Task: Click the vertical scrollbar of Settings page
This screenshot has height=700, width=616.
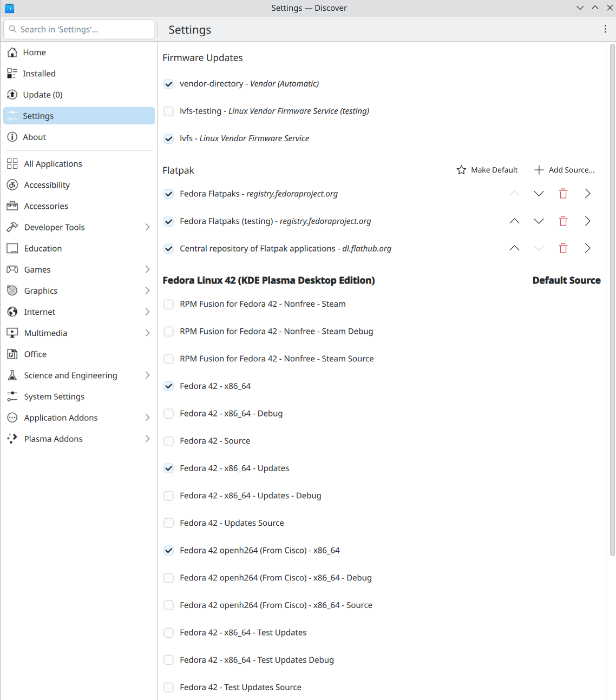Action: [x=612, y=300]
